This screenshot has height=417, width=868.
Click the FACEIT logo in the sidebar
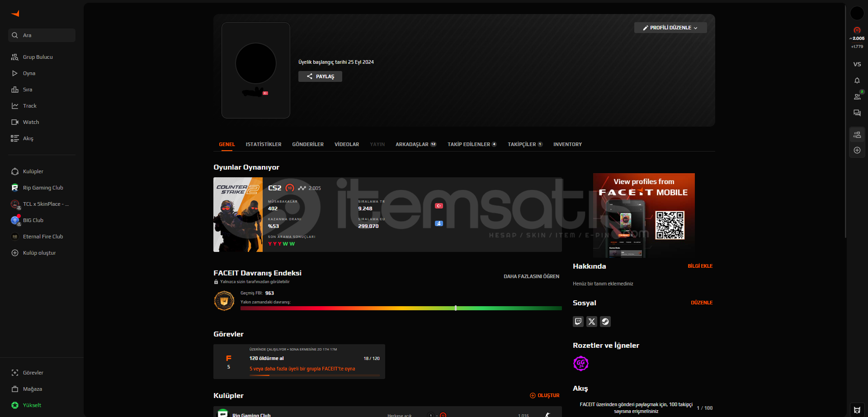pos(15,14)
